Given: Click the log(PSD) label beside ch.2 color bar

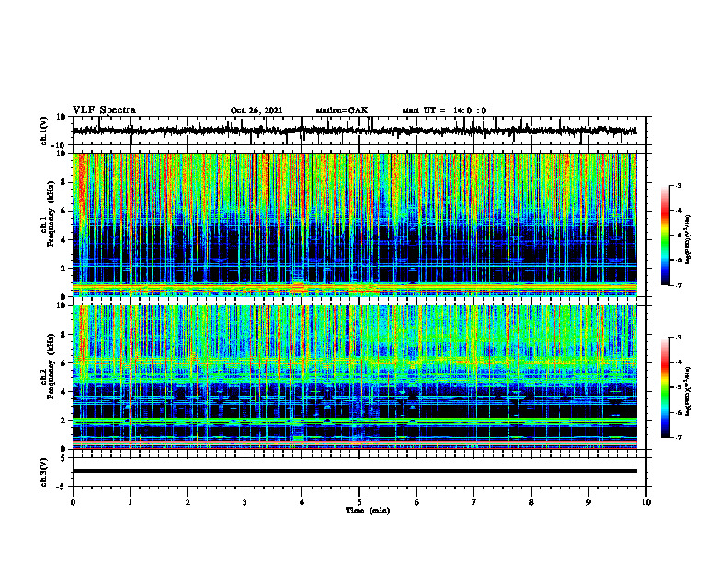Looking at the screenshot, I should (x=688, y=391).
